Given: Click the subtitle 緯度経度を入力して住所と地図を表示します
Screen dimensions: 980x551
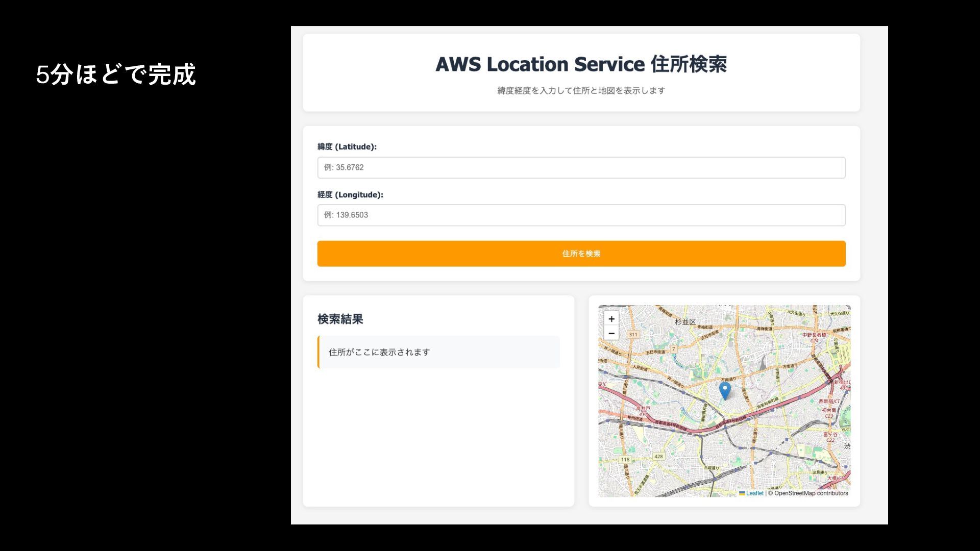Looking at the screenshot, I should point(581,91).
